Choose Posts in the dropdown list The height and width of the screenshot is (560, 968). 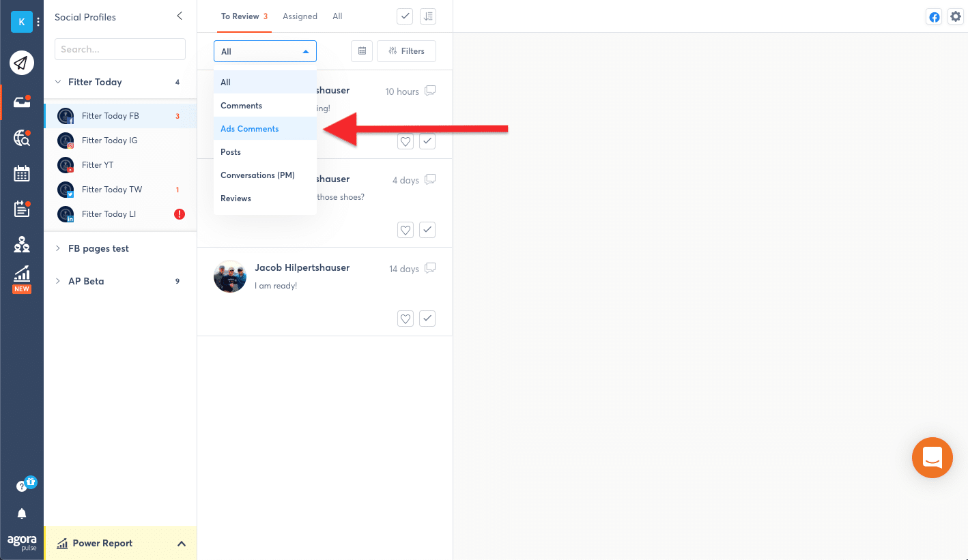tap(265, 152)
